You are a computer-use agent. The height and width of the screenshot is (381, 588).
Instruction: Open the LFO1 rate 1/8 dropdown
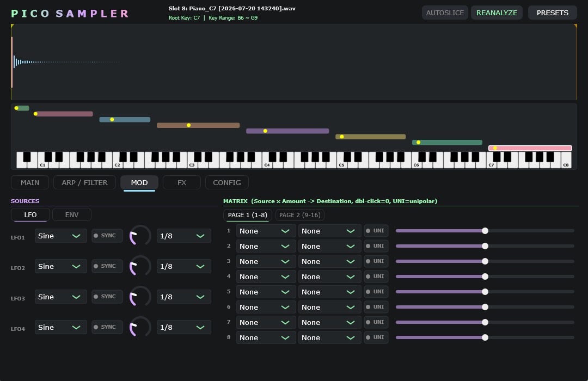click(x=184, y=236)
